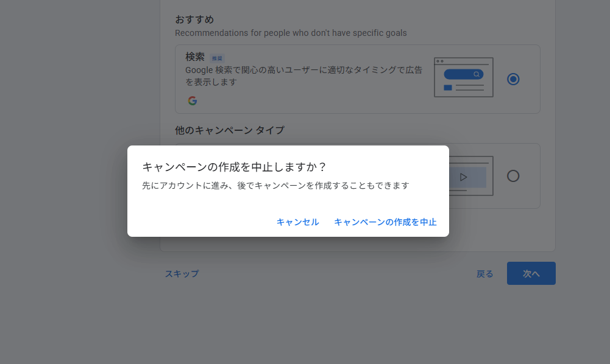Click the dialog title キャンペーンの作成を中止しますか？
Image resolution: width=610 pixels, height=364 pixels.
234,167
